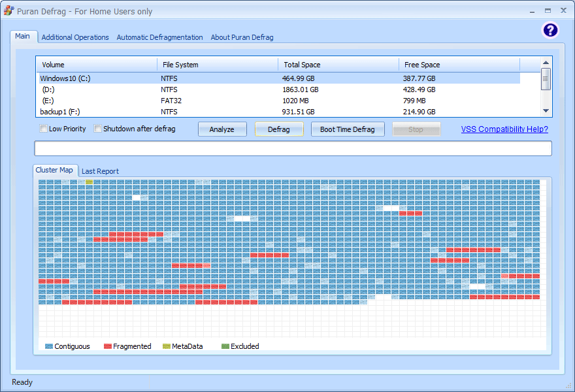Toggle Shutdown after defrag checkbox

pos(97,129)
